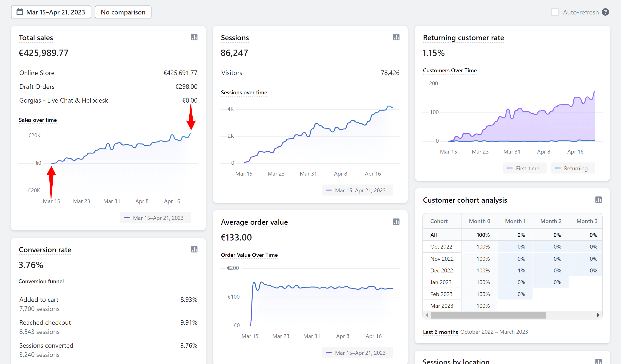
Task: Toggle the First-time customers legend series
Action: click(524, 168)
